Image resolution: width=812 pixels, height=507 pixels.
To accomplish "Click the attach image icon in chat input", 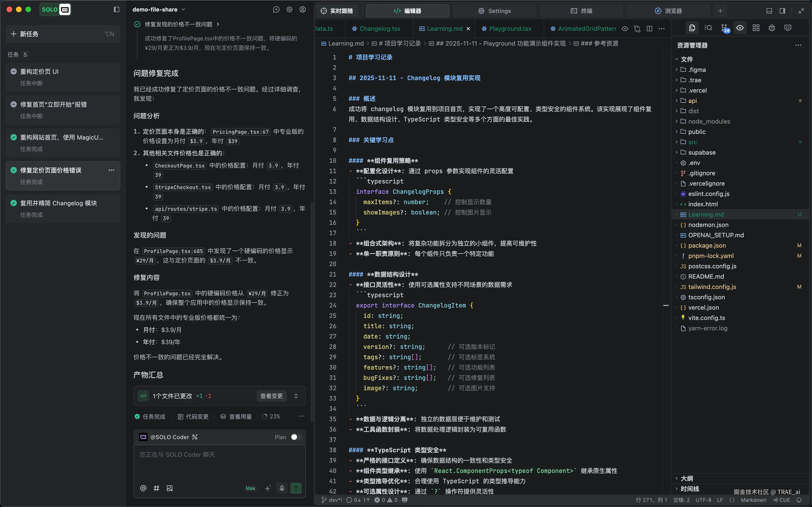I will [x=170, y=488].
